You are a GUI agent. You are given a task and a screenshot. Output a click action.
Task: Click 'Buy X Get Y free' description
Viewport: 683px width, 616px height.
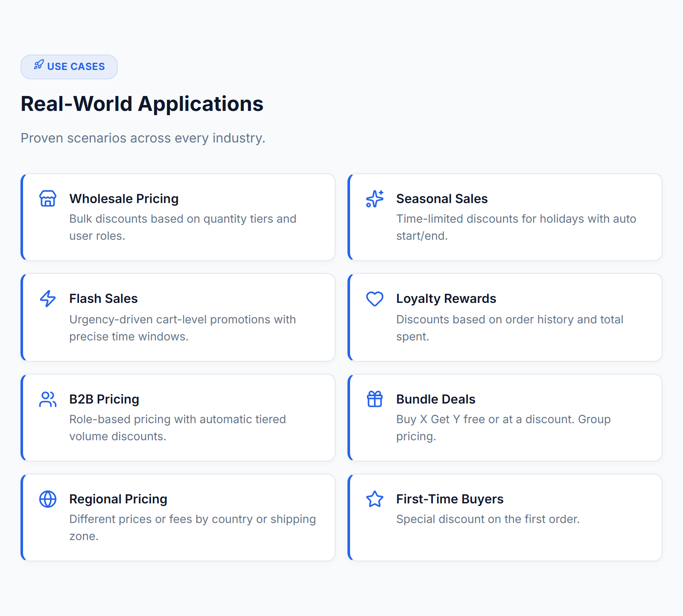[503, 428]
